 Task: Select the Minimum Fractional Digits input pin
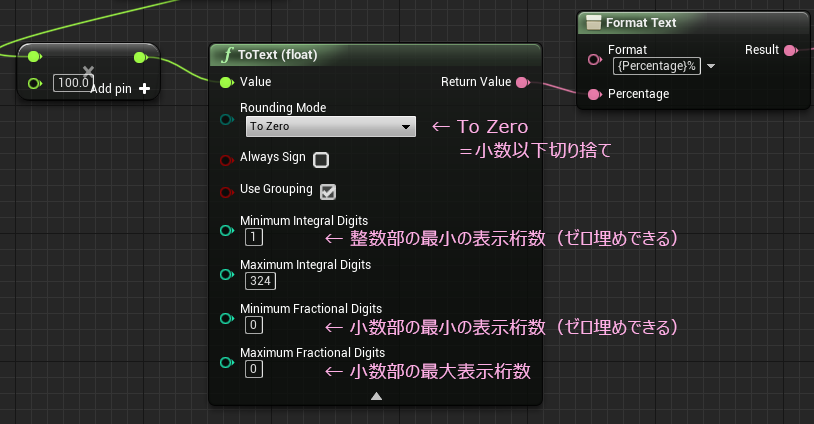[226, 318]
